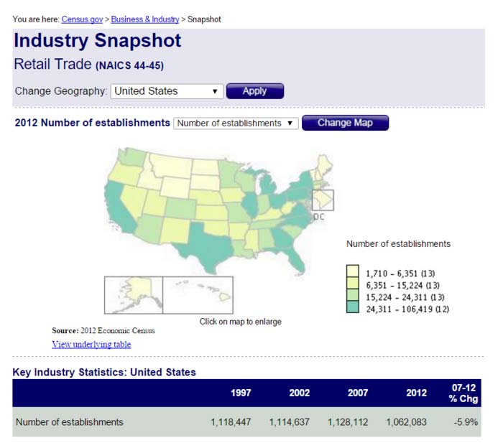The width and height of the screenshot is (503, 448).
Task: Click the 24,311 – 106,419 legend swatch
Action: coord(352,309)
